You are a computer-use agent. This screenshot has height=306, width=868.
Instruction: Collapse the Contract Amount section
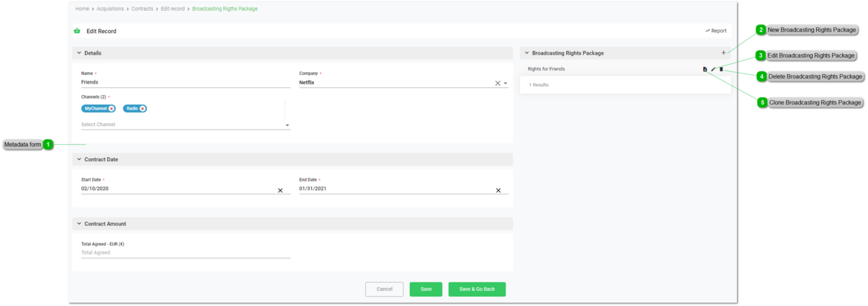(x=79, y=224)
